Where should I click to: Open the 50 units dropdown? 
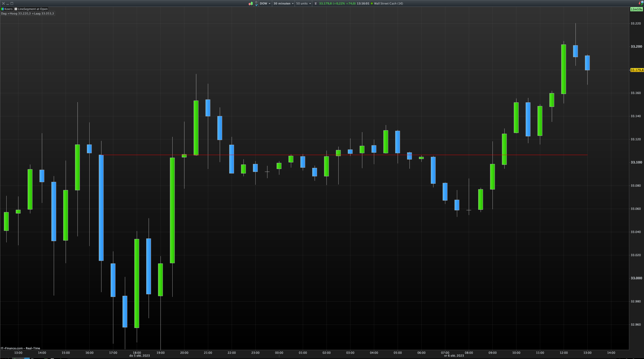click(303, 3)
